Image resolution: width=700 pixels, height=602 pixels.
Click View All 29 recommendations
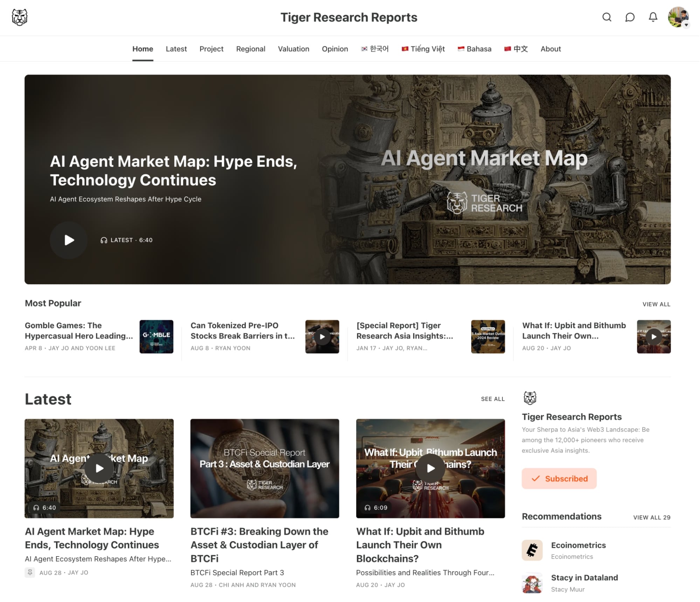652,517
